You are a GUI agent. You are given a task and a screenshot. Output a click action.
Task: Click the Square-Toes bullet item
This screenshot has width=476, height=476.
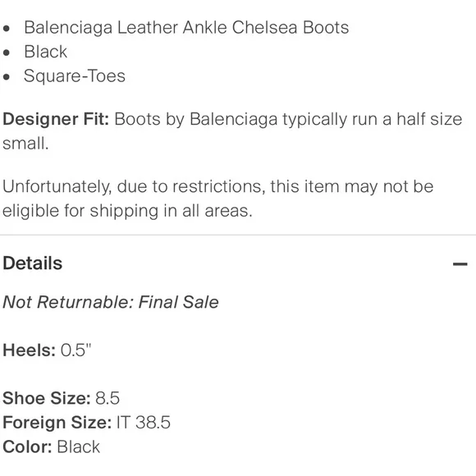click(75, 76)
